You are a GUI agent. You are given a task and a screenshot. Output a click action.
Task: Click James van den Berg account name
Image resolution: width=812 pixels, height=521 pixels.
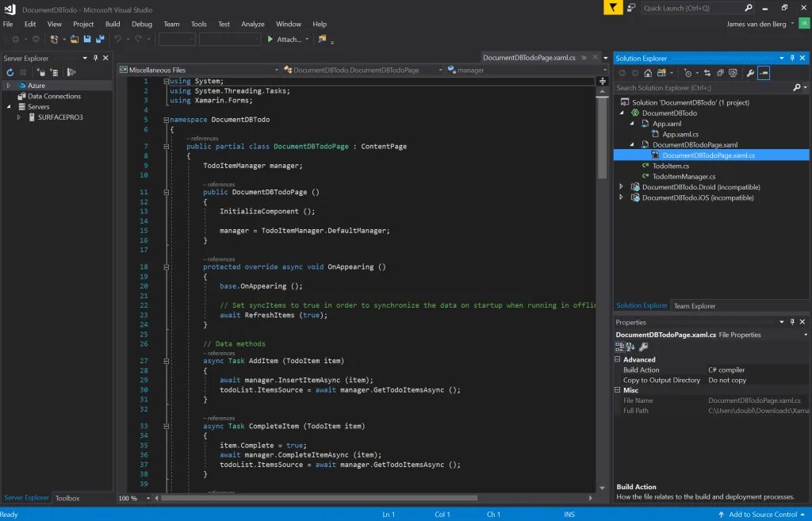click(756, 24)
